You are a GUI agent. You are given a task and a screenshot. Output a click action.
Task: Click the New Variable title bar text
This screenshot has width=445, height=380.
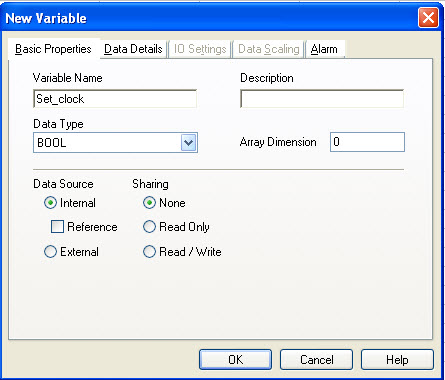click(46, 18)
